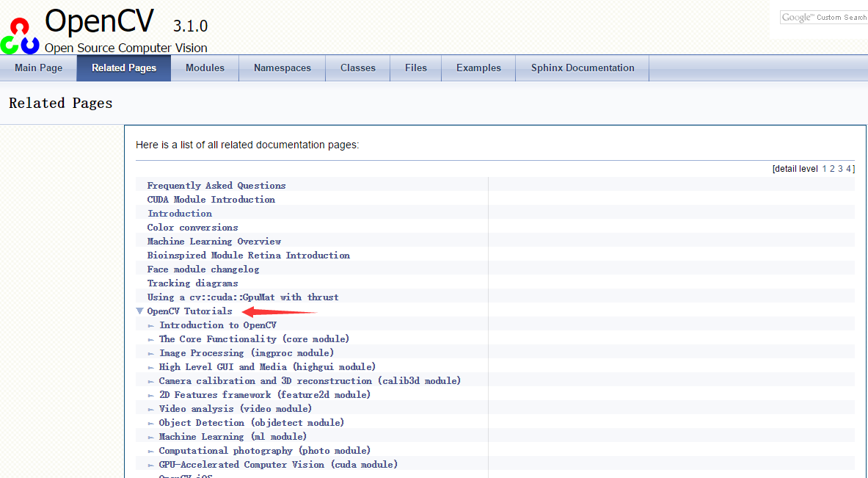Open The Core Functionality (core module)
Screen dimensions: 868x478
pos(254,339)
